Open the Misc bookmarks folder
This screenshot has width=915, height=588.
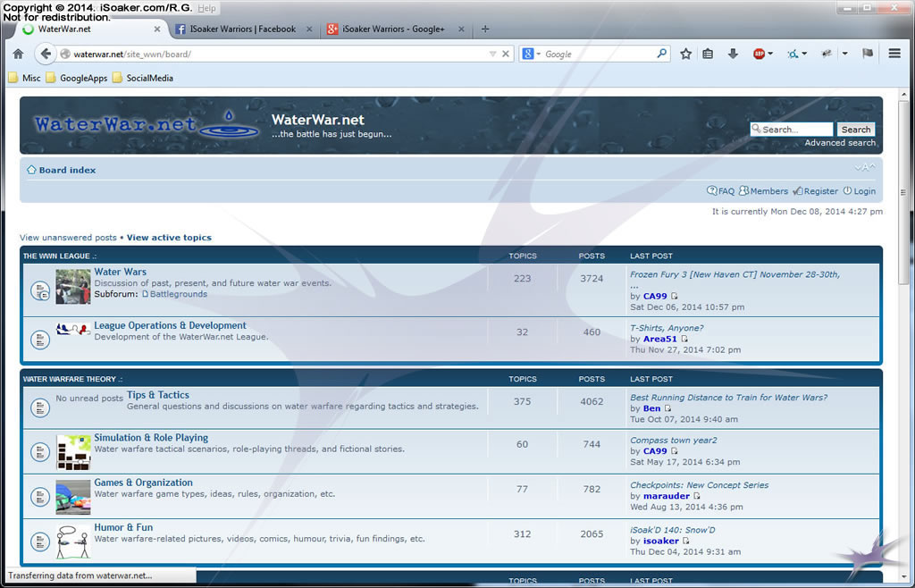coord(24,78)
